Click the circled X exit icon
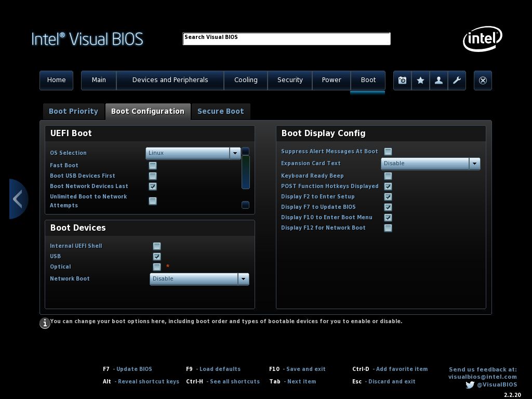Image resolution: width=532 pixels, height=399 pixels. (x=483, y=80)
